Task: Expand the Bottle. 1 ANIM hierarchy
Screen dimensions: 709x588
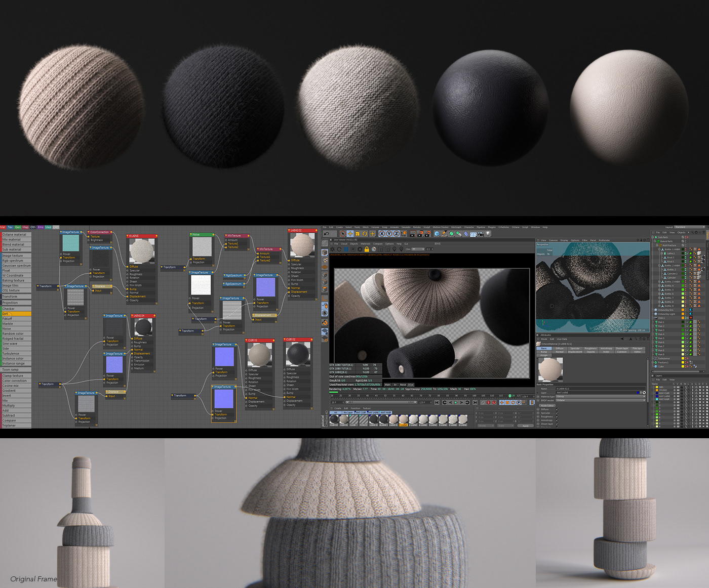Action: point(659,249)
